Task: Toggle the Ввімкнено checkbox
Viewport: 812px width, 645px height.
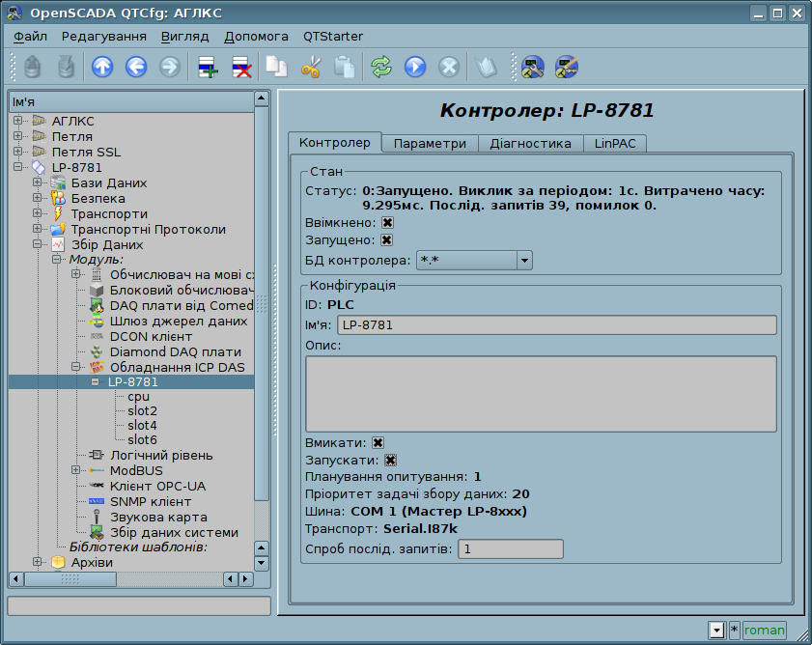Action: coord(387,223)
